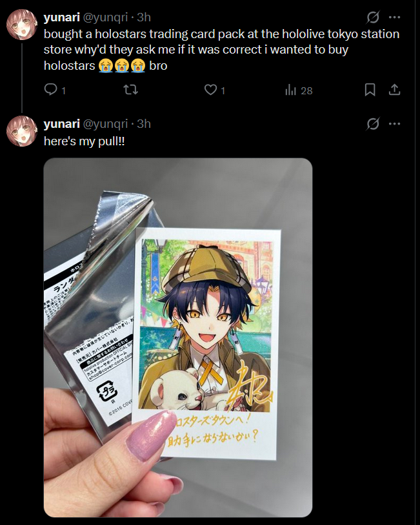Enlarge the trading card photo
Screen dimensions: 420x525
178,338
